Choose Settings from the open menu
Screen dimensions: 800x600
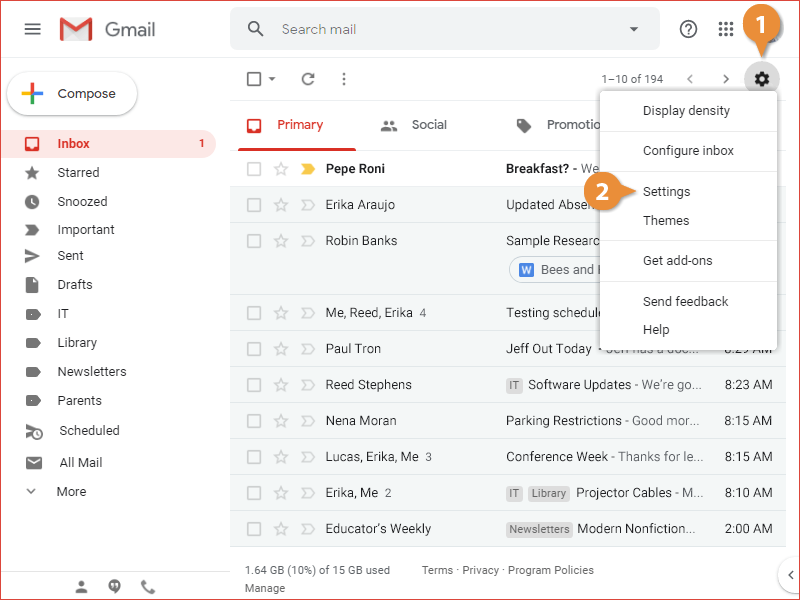pyautogui.click(x=666, y=191)
